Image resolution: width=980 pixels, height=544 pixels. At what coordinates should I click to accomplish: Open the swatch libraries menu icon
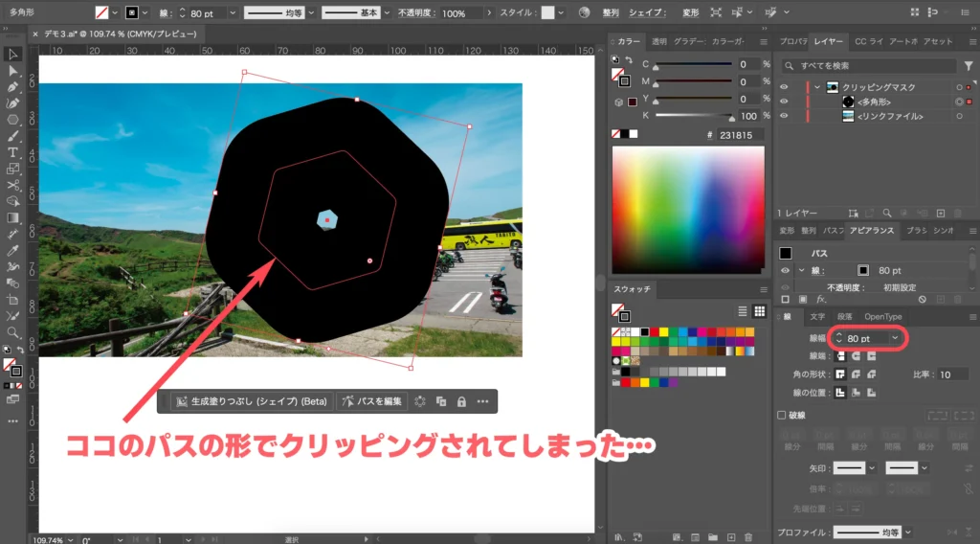pos(619,537)
